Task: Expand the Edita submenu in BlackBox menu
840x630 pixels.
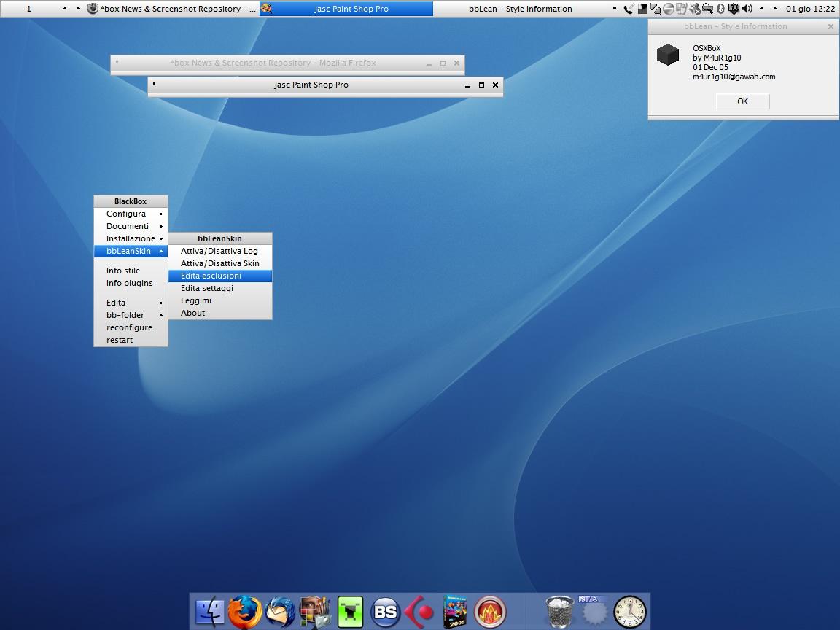Action: point(131,303)
